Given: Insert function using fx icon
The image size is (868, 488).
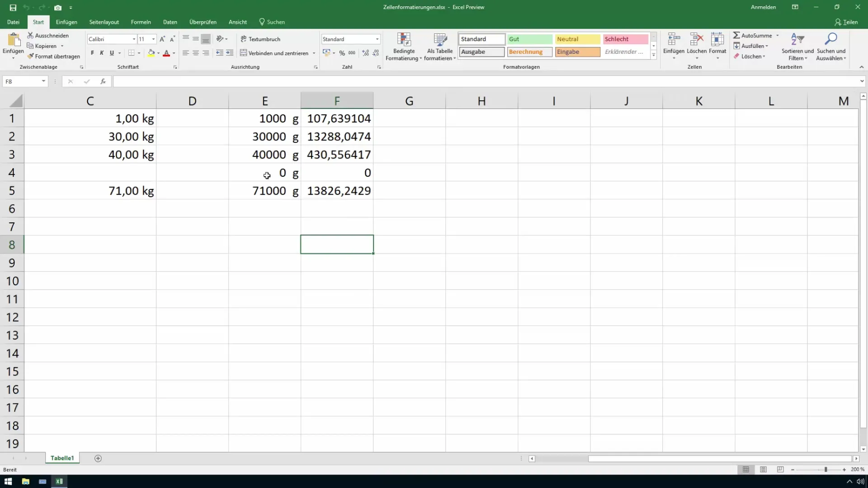Looking at the screenshot, I should (x=103, y=81).
